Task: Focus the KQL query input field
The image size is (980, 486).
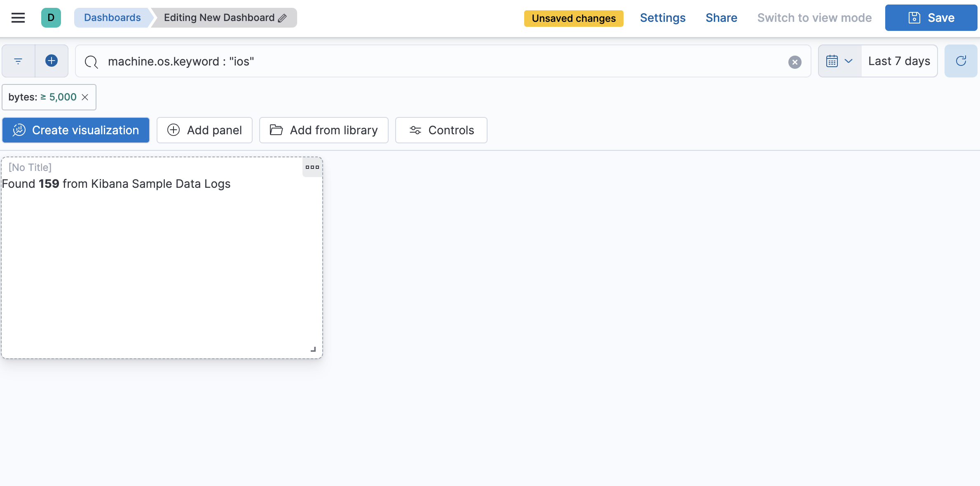Action: point(443,61)
